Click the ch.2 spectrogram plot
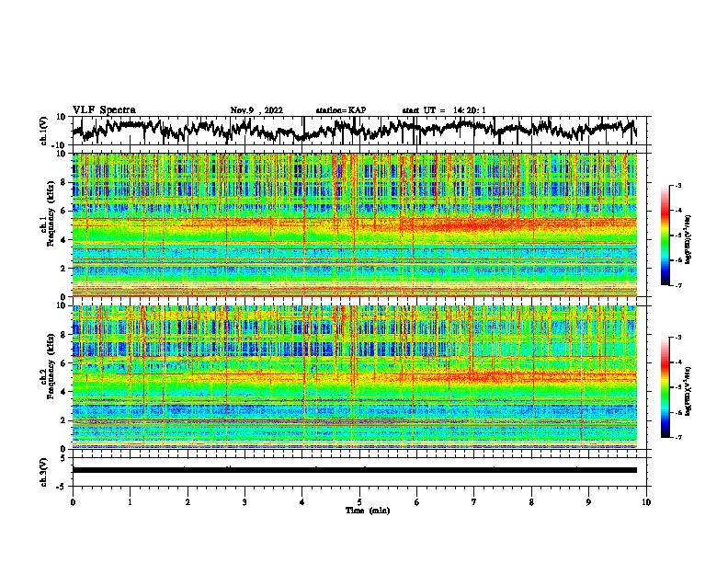The image size is (728, 563). 355,377
